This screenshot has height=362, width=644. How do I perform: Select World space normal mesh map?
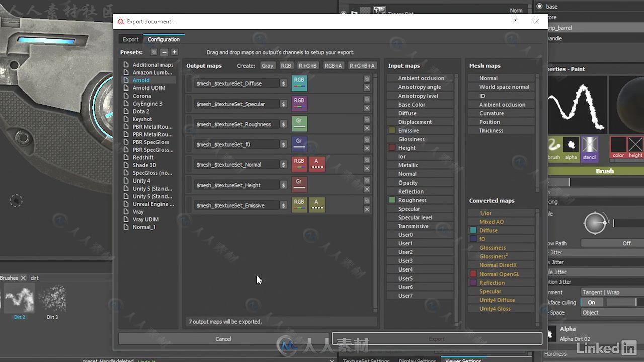tap(502, 87)
